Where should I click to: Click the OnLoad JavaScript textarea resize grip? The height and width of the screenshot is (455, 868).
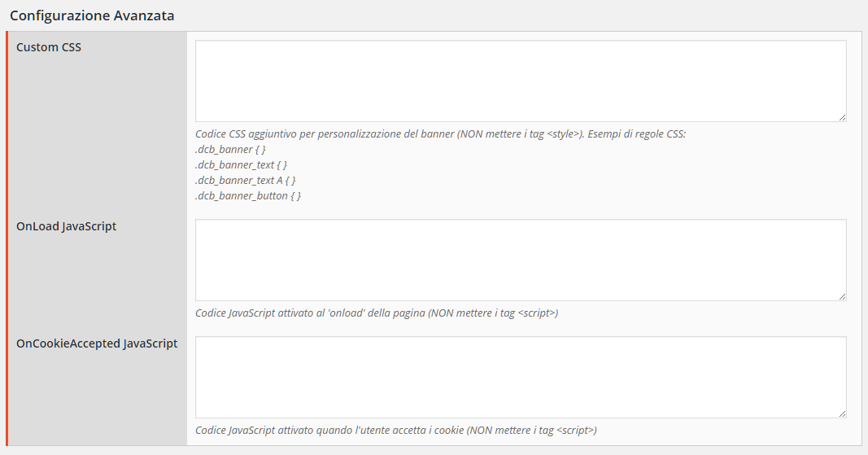(842, 296)
